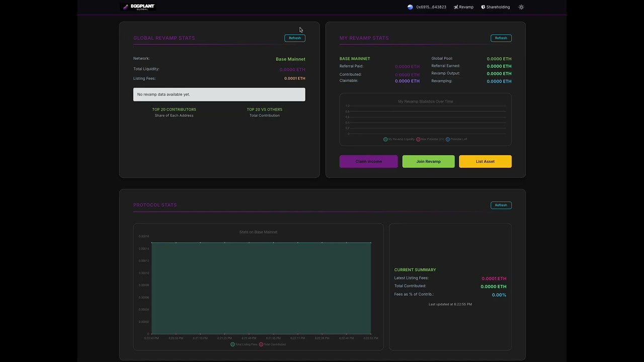This screenshot has height=362, width=644.
Task: Click the 6:20:40 PM axis label
Action: point(151,338)
